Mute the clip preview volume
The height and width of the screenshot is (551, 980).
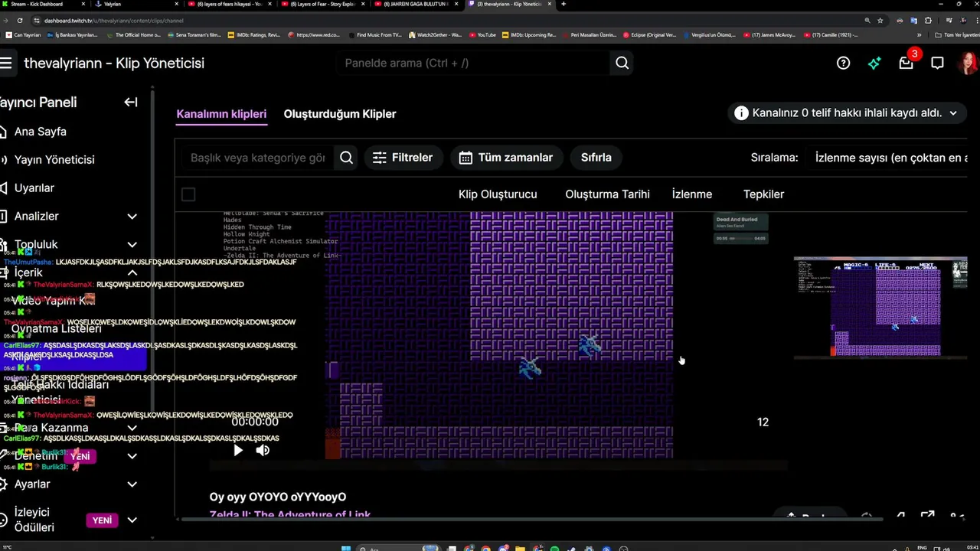pyautogui.click(x=263, y=450)
